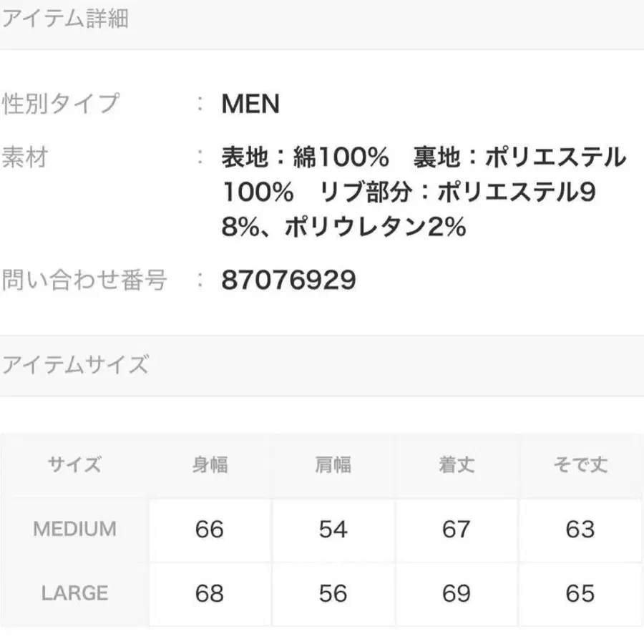Select the 問い合わせ番号 label
The image size is (644, 644).
tap(84, 280)
